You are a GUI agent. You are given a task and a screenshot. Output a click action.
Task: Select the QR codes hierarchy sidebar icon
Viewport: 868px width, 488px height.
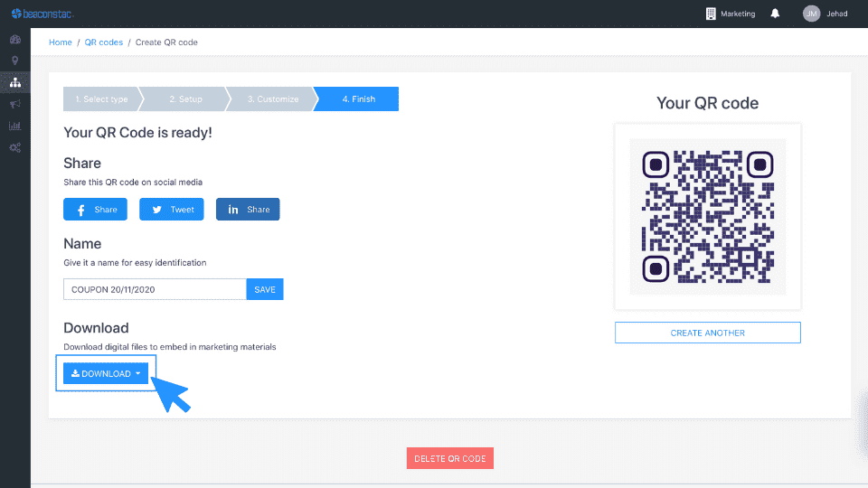[15, 82]
